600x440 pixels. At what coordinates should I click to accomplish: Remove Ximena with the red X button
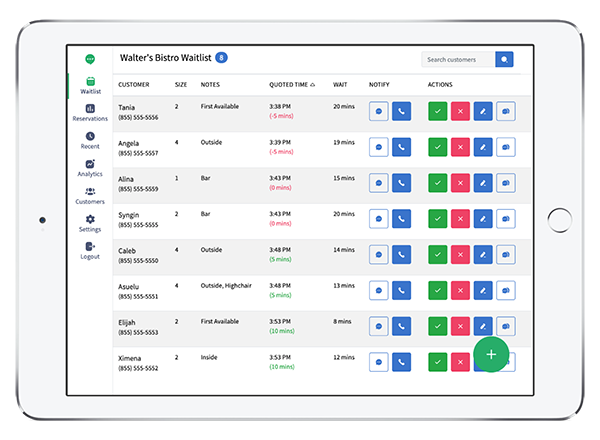460,362
